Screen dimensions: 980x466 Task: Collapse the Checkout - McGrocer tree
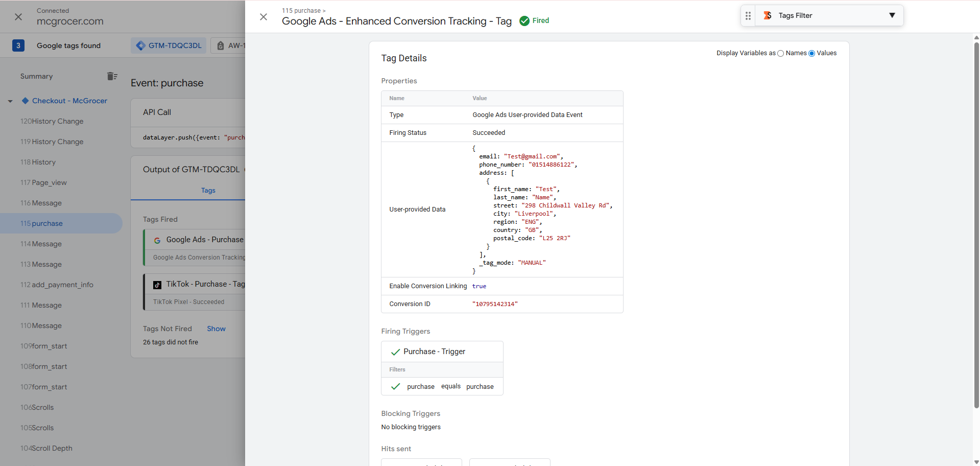pos(10,101)
